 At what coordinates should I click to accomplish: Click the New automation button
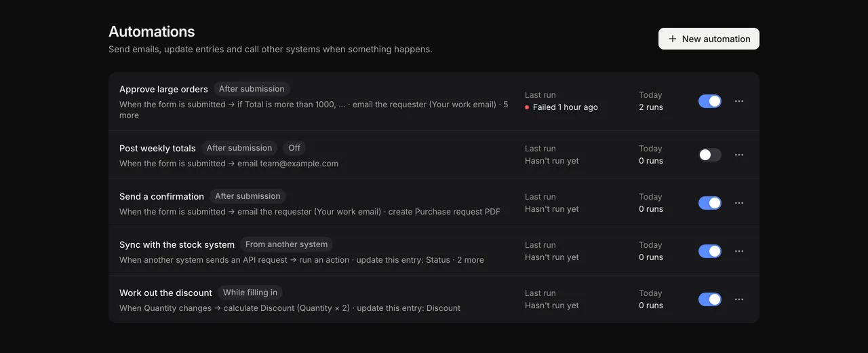pyautogui.click(x=709, y=39)
